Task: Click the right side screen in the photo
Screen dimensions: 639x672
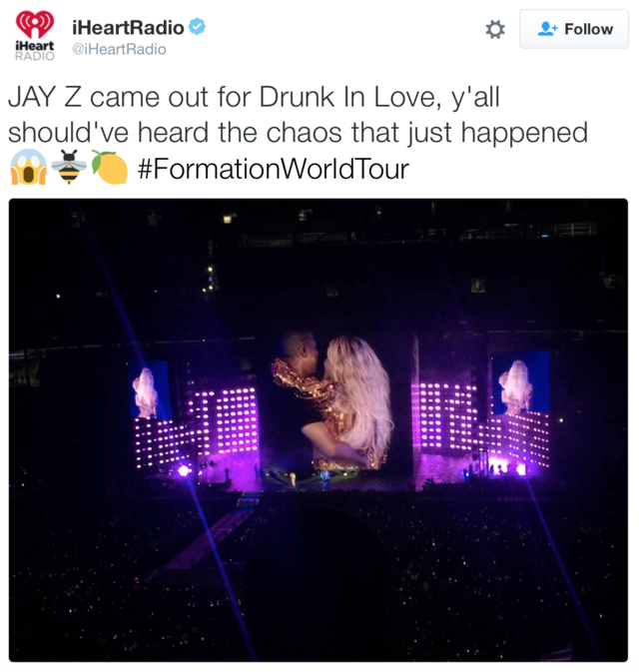Action: tap(520, 382)
